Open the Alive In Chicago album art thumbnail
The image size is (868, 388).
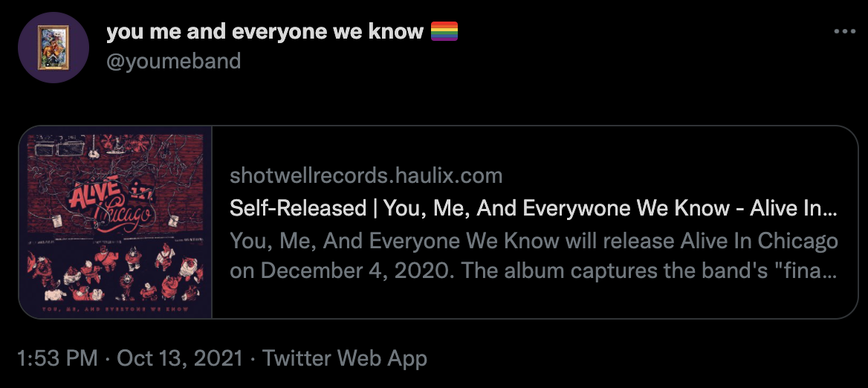coord(116,222)
